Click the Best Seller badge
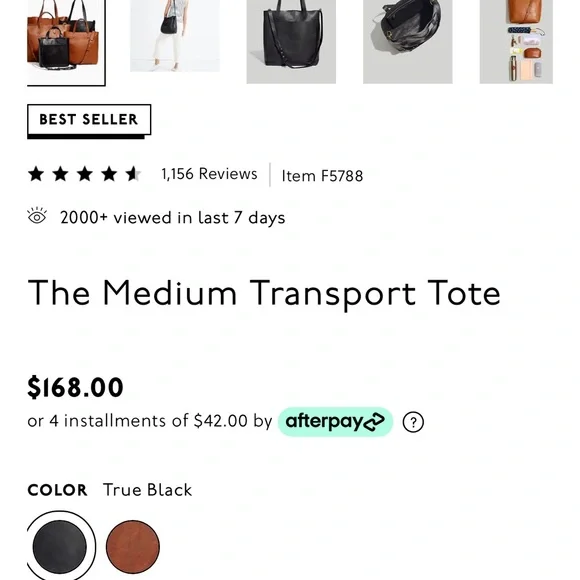The height and width of the screenshot is (580, 580). tap(89, 121)
